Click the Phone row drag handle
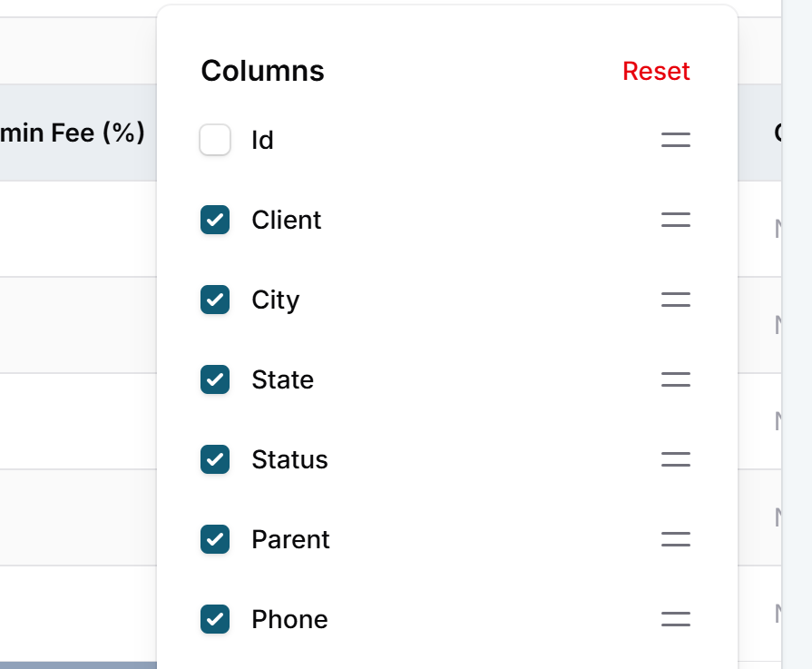The width and height of the screenshot is (812, 669). [x=675, y=619]
